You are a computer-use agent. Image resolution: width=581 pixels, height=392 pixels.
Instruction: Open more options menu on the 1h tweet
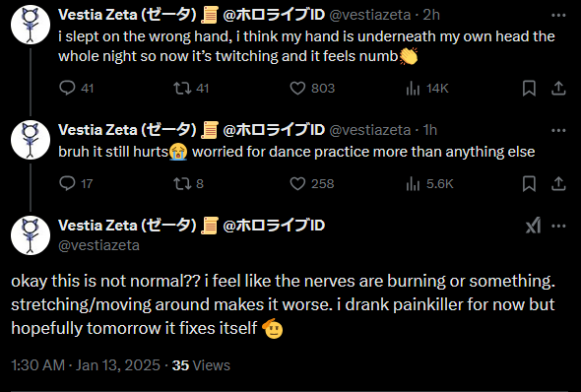coord(558,130)
